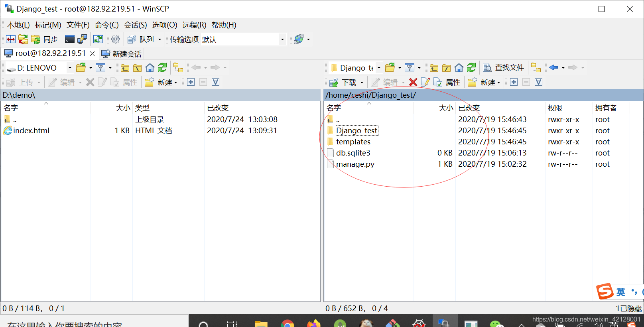This screenshot has height=327, width=644.
Task: Expand the 下载 download dropdown arrow
Action: click(362, 83)
